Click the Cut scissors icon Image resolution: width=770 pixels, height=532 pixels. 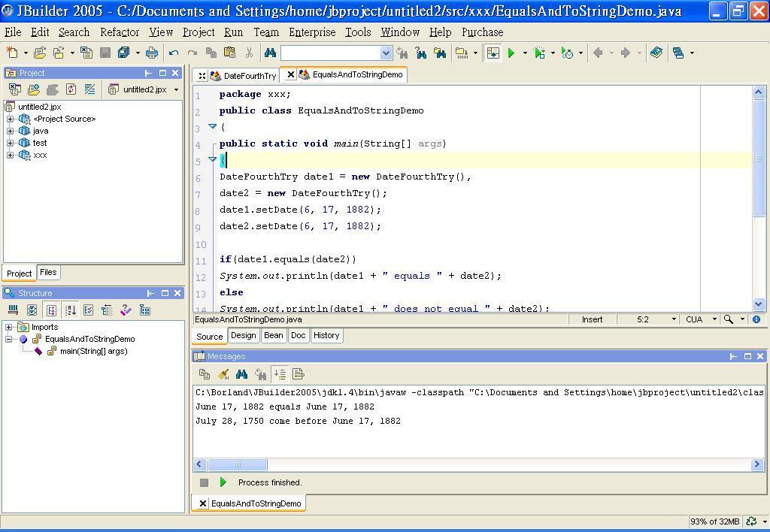pyautogui.click(x=250, y=53)
